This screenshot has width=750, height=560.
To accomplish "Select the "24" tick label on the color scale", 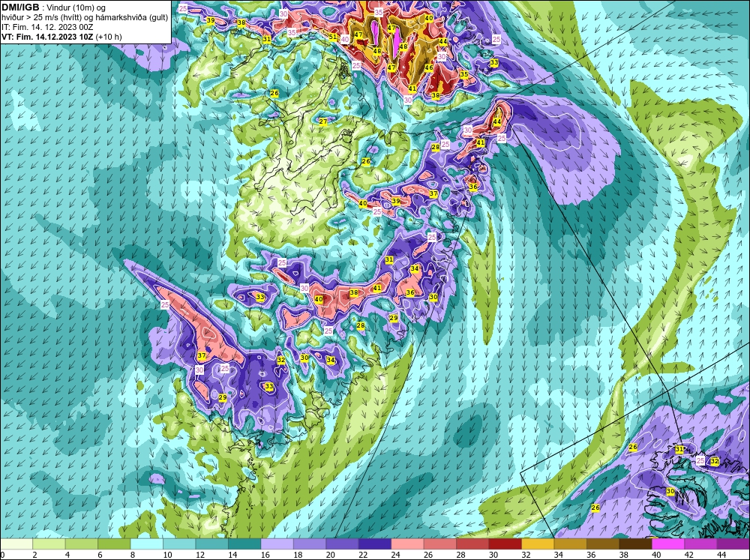I will 395,556.
